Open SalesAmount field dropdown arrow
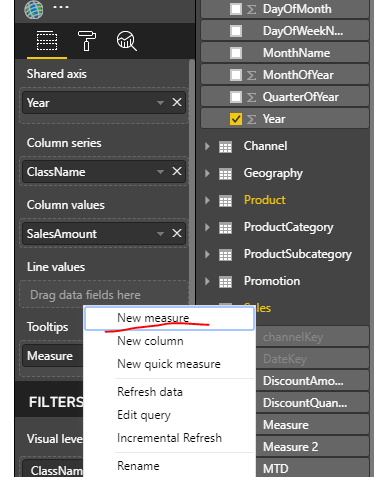 click(x=160, y=234)
